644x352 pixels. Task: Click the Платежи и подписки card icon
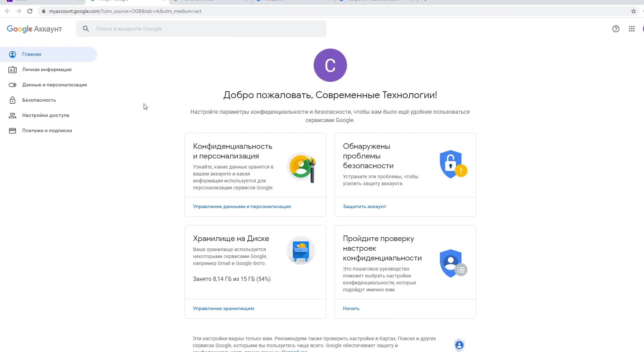pyautogui.click(x=12, y=131)
